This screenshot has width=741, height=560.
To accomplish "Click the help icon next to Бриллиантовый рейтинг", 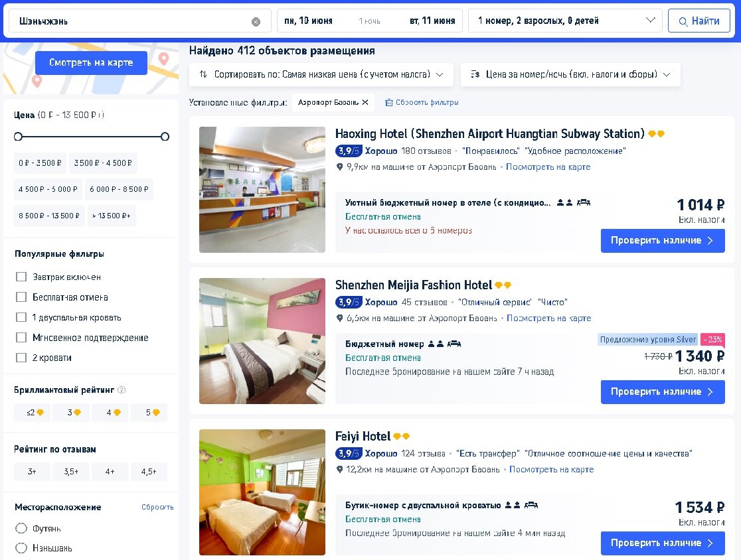I will click(x=122, y=389).
